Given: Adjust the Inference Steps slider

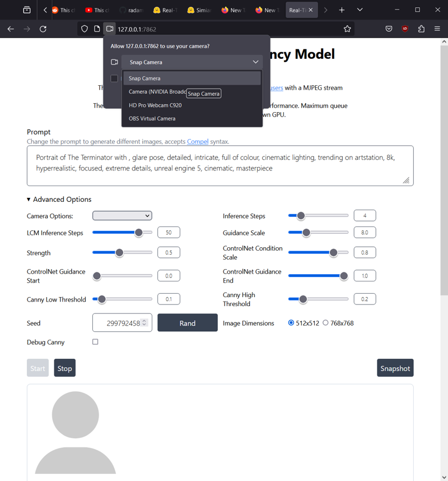Looking at the screenshot, I should [x=319, y=216].
